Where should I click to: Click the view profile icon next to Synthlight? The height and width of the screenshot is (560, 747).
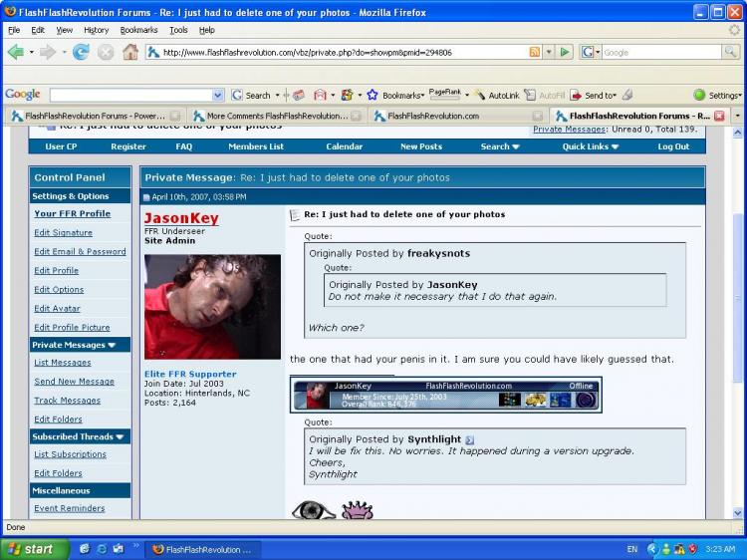[x=469, y=439]
